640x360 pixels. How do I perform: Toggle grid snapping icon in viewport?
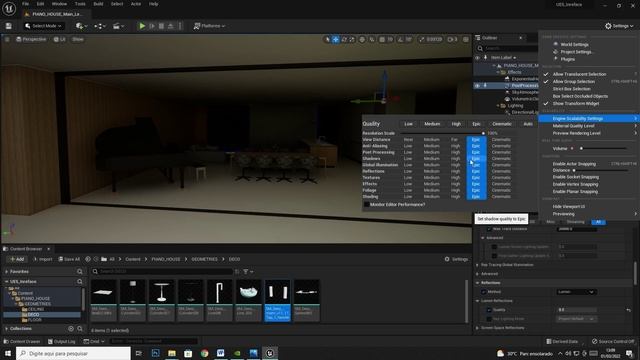tap(382, 40)
